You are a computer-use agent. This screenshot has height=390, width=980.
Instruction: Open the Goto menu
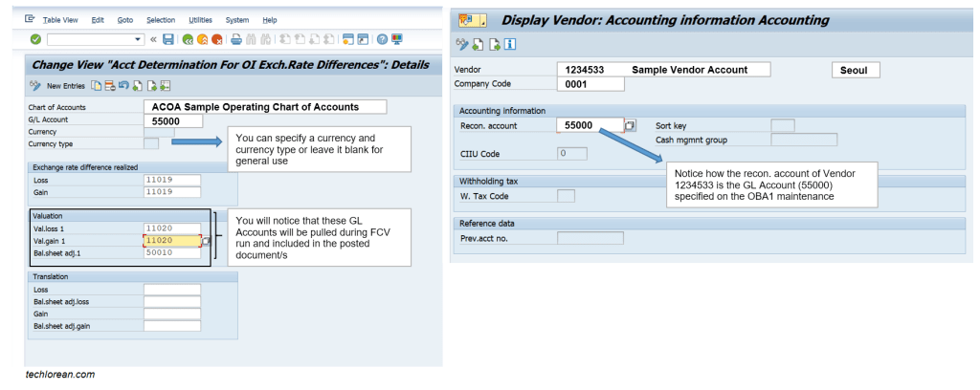tap(125, 20)
